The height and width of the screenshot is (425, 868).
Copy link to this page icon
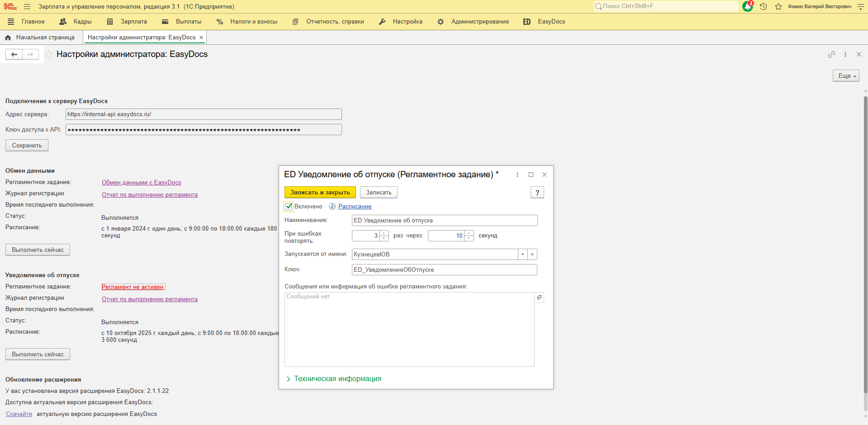pyautogui.click(x=831, y=54)
